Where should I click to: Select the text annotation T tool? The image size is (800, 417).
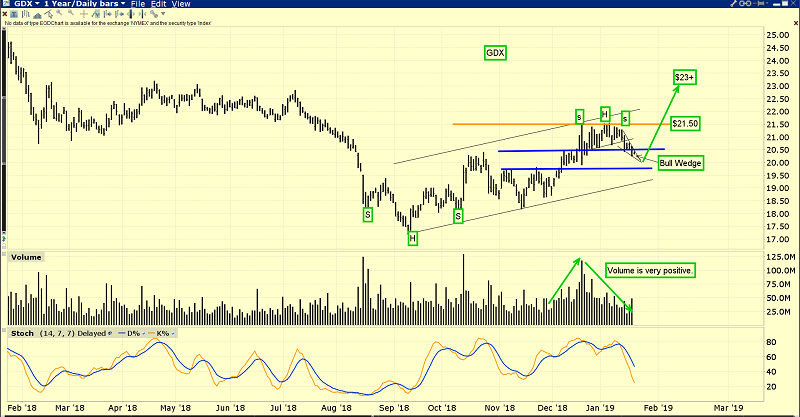coord(14,14)
